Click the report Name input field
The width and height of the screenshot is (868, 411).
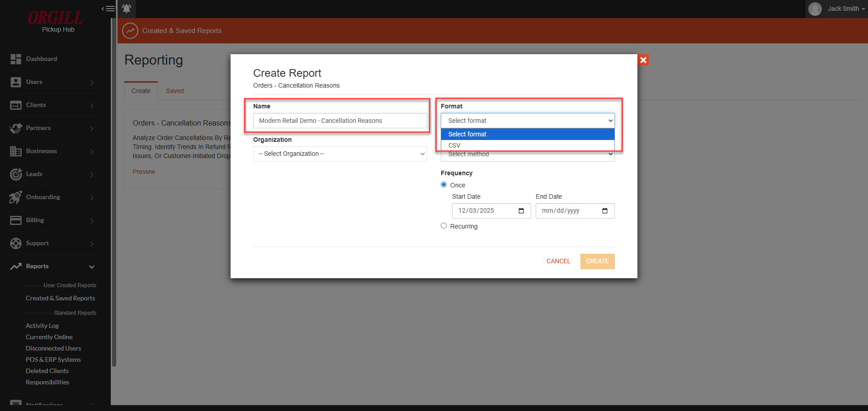pyautogui.click(x=340, y=121)
